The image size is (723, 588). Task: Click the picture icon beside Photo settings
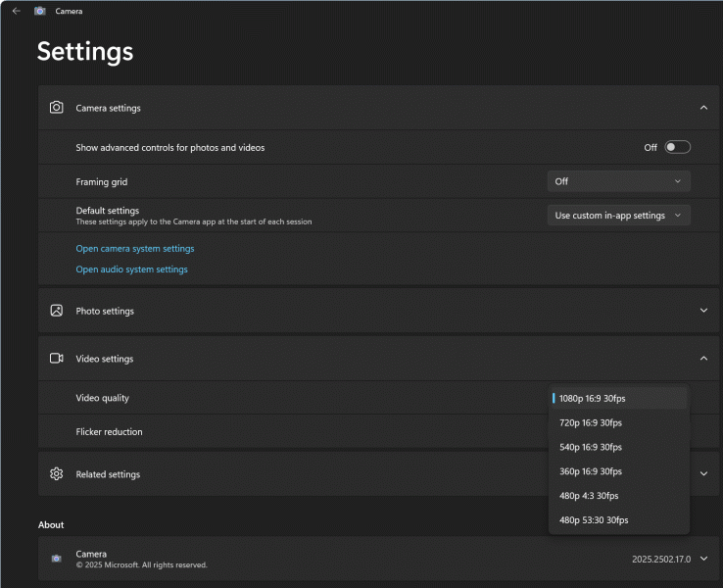(57, 311)
